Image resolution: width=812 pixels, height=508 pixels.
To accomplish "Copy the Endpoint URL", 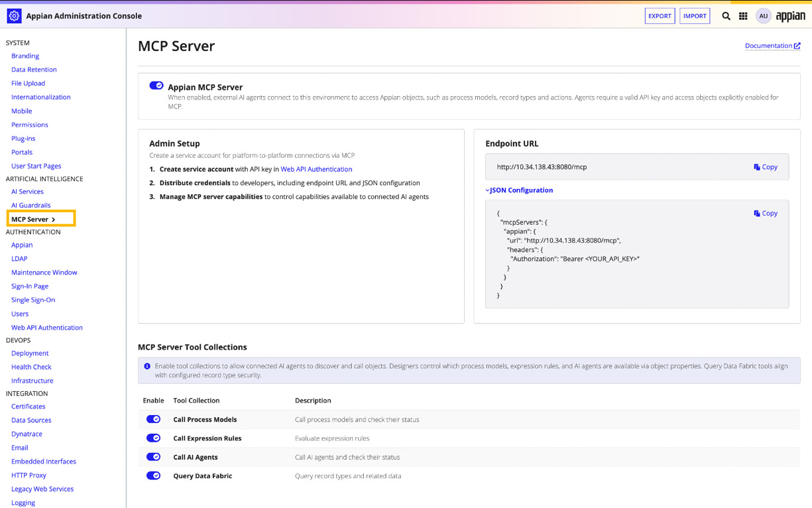I will tap(766, 167).
